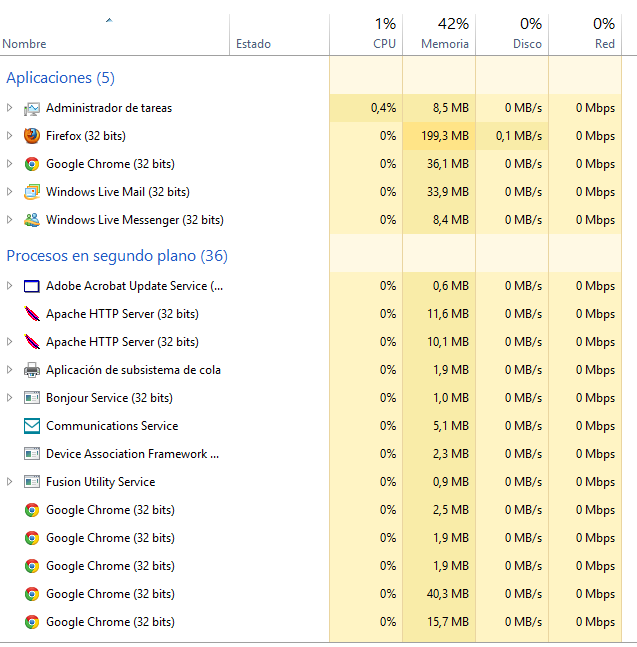Click Chrome icon in the 2,5 MB row
Viewport: 637px width, 647px height.
click(32, 510)
